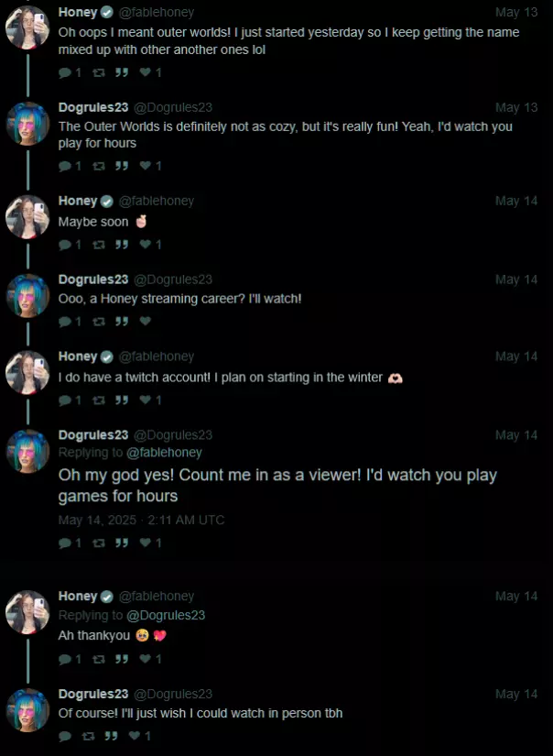Open Honey's profile name on top tweet
Viewport: 553px width, 756px height.
(78, 12)
